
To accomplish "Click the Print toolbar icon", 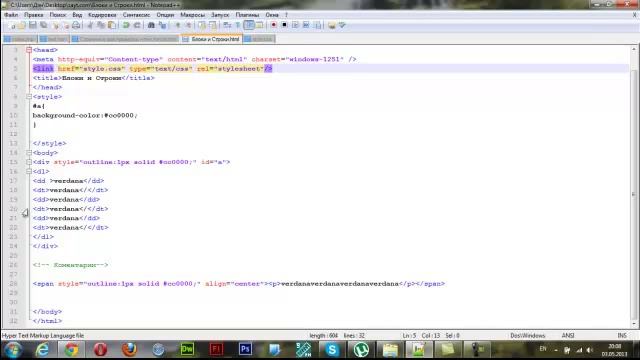I will tap(76, 25).
